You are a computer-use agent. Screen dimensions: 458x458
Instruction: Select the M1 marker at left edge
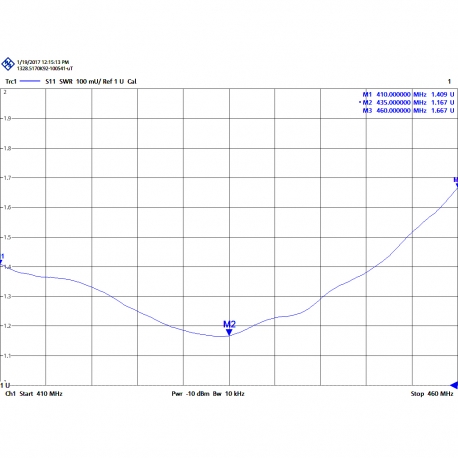[2, 259]
